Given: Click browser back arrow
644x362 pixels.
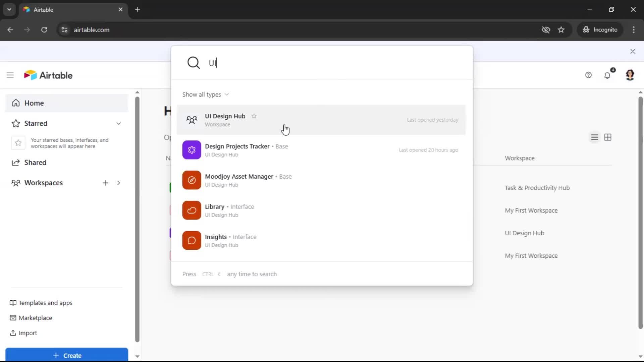Looking at the screenshot, I should pos(10,29).
